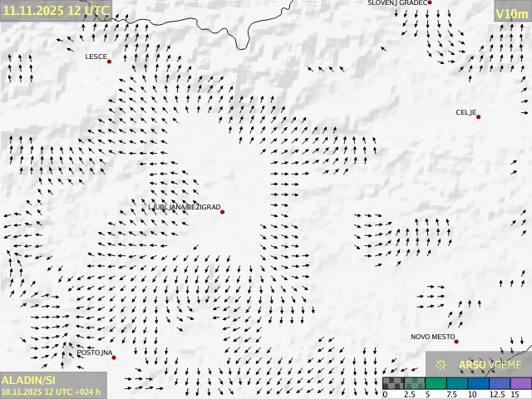
Task: Click the ARSO VREME logo text
Action: (x=490, y=365)
